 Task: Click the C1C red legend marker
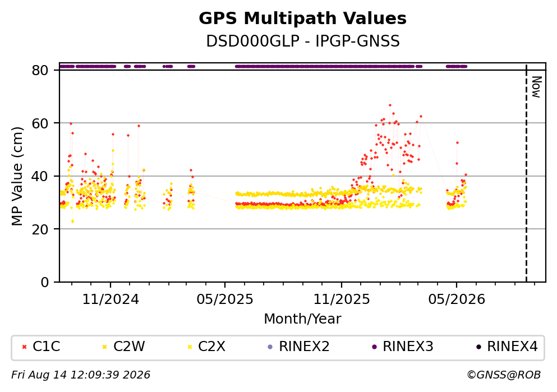pos(24,347)
